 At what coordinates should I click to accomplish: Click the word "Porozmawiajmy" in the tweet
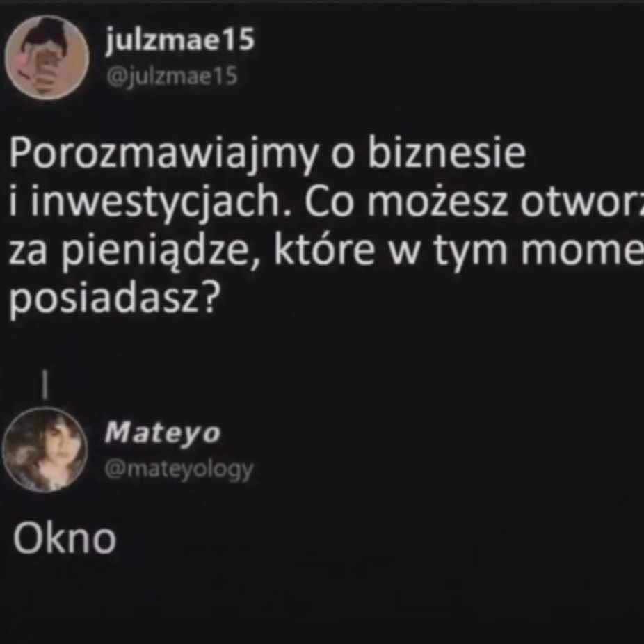(163, 153)
